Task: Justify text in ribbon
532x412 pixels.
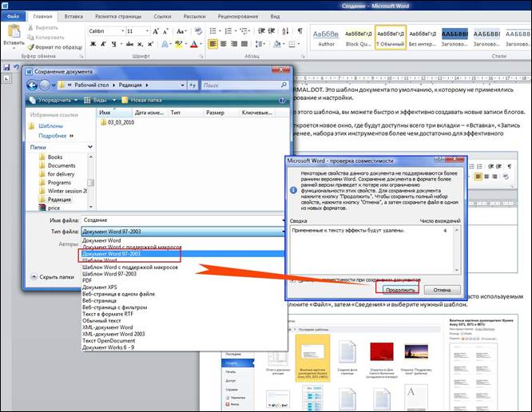Action: 244,44
